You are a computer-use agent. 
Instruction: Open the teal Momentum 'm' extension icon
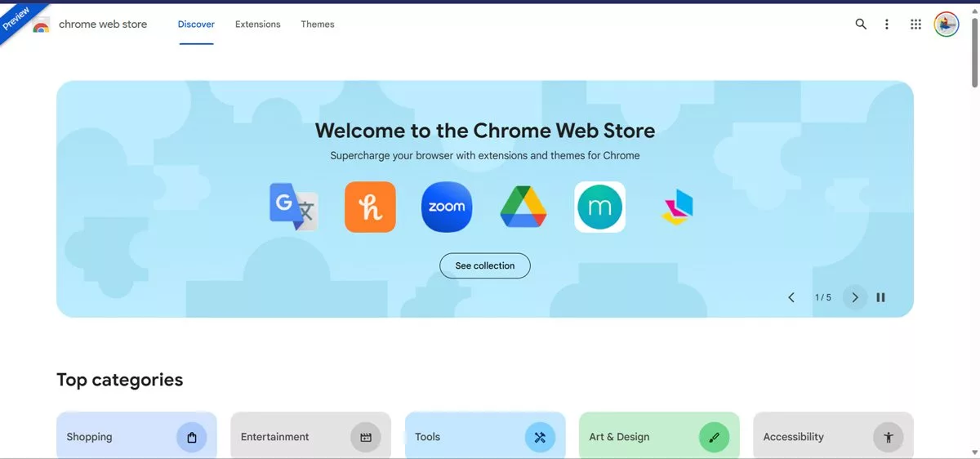(599, 207)
